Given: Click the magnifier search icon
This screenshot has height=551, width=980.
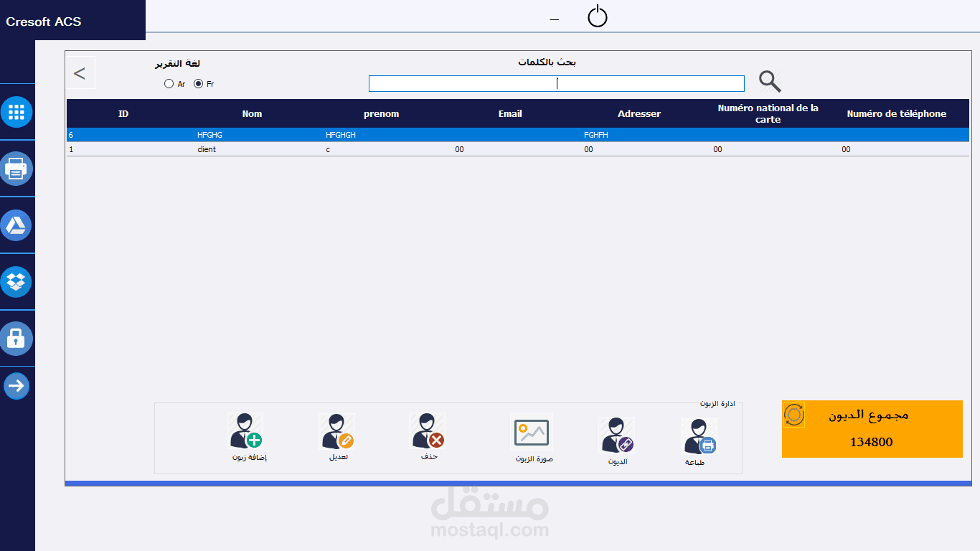Looking at the screenshot, I should click(770, 82).
